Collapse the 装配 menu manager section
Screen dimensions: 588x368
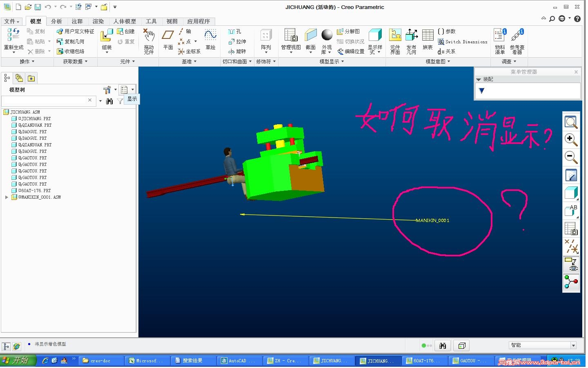pyautogui.click(x=479, y=79)
